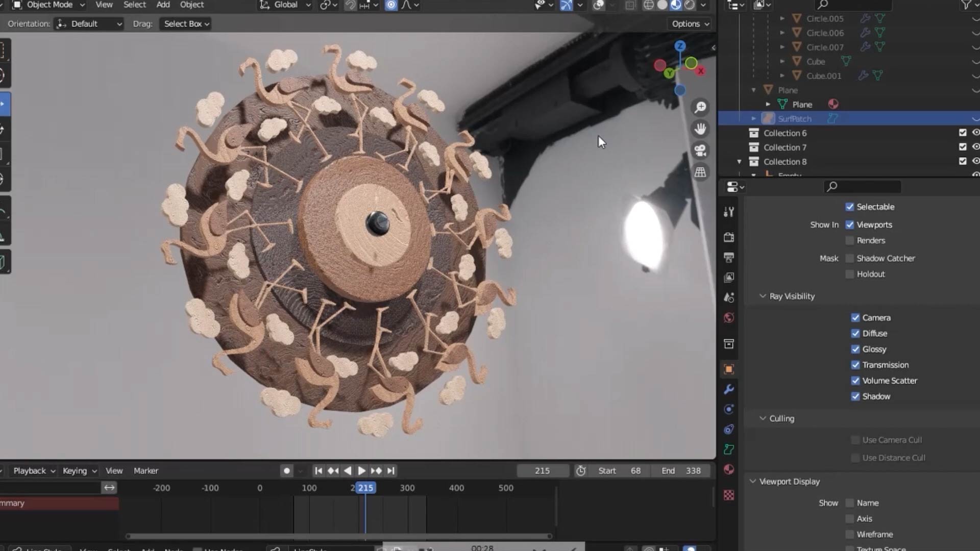
Task: Open the Keying menu in timeline
Action: (80, 471)
